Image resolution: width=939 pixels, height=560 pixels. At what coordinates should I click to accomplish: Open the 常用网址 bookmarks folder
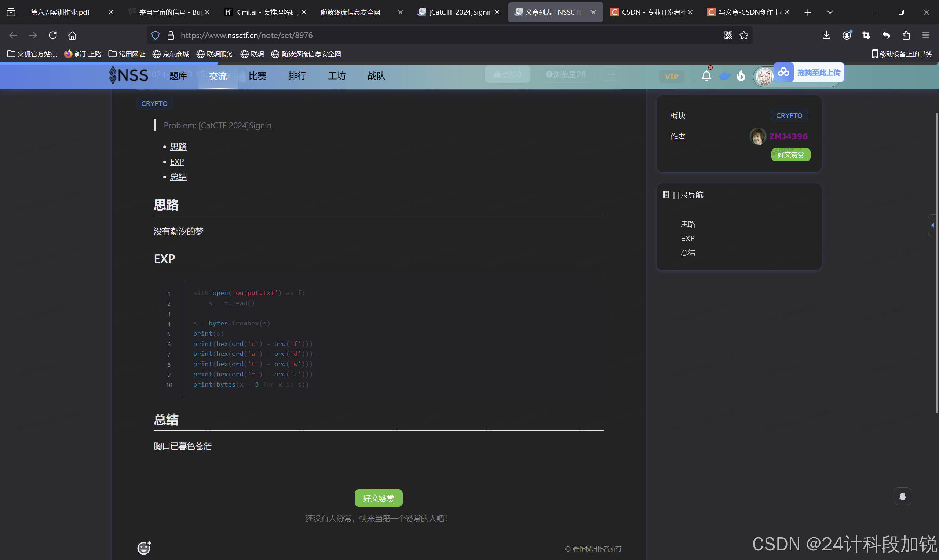point(127,54)
